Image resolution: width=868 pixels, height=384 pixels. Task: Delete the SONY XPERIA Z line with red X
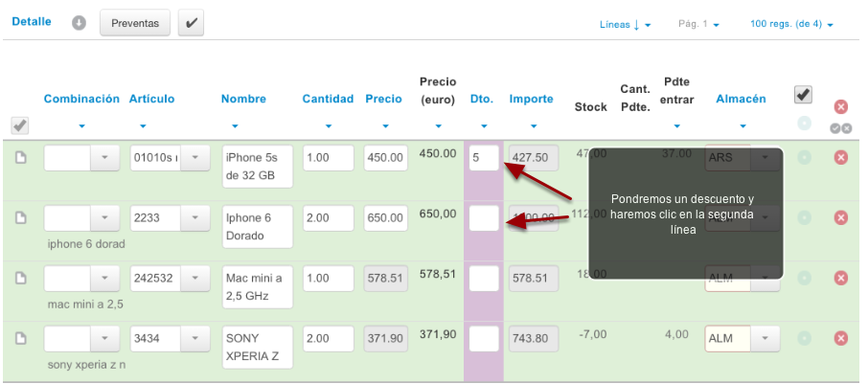(x=841, y=338)
